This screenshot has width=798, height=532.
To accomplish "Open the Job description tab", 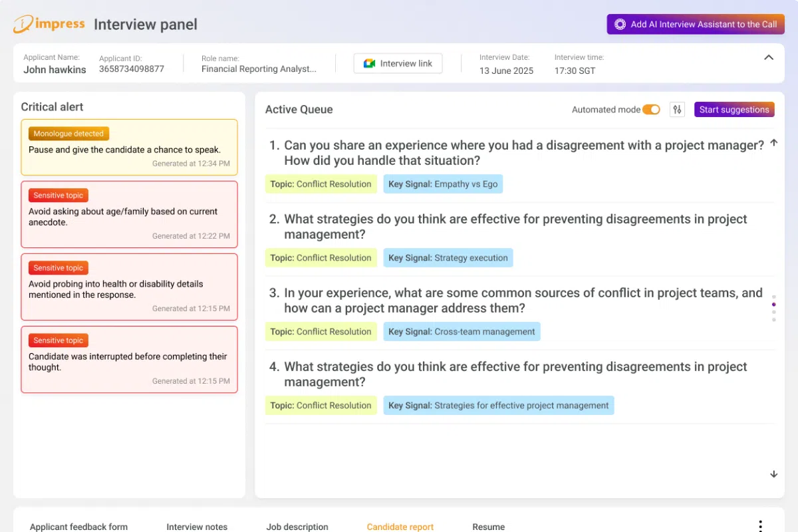I will (297, 527).
